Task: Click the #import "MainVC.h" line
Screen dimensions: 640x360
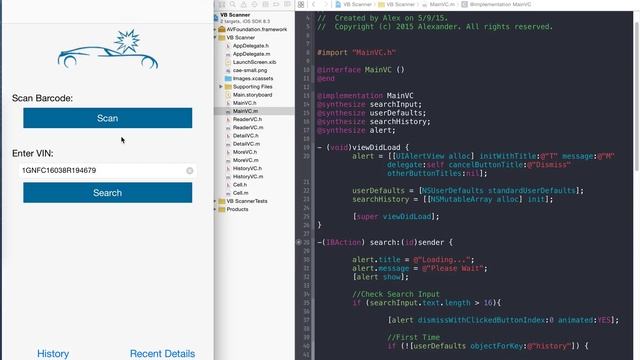Action: point(356,53)
